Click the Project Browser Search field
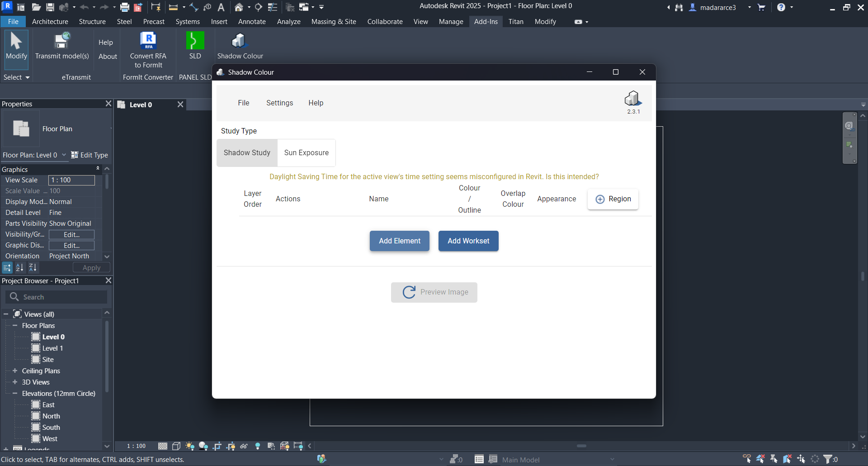This screenshot has width=868, height=466. point(57,297)
